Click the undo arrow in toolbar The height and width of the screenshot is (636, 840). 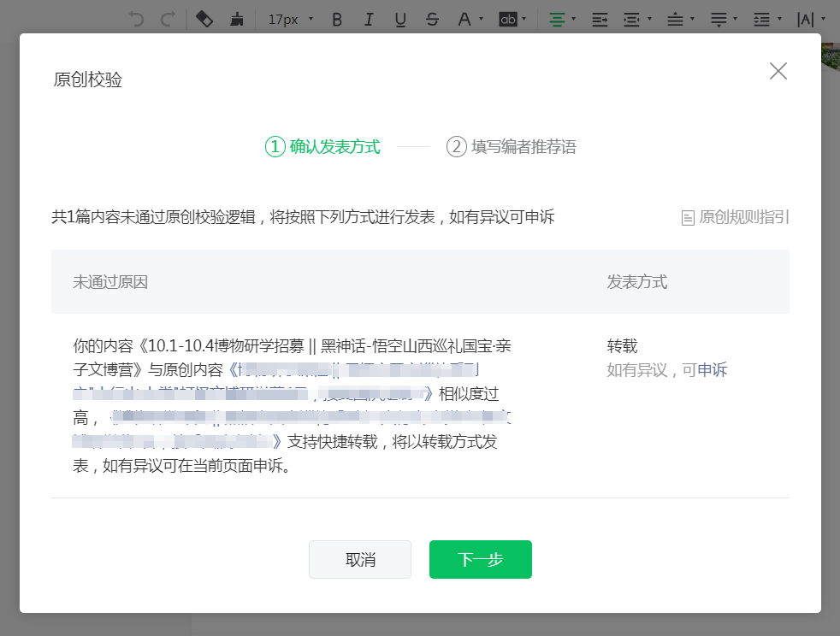click(x=136, y=19)
